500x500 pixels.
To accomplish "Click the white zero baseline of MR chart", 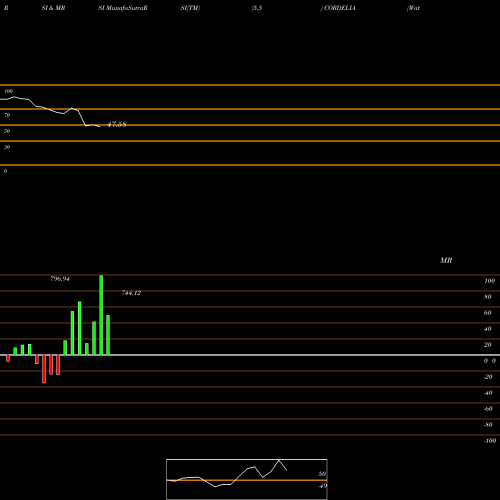I will [x=250, y=355].
